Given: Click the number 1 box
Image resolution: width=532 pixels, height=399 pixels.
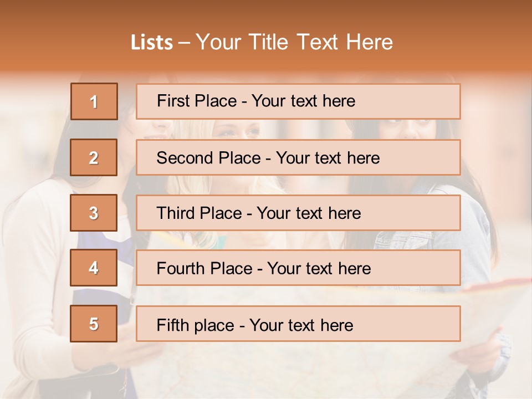Looking at the screenshot, I should click(x=94, y=101).
